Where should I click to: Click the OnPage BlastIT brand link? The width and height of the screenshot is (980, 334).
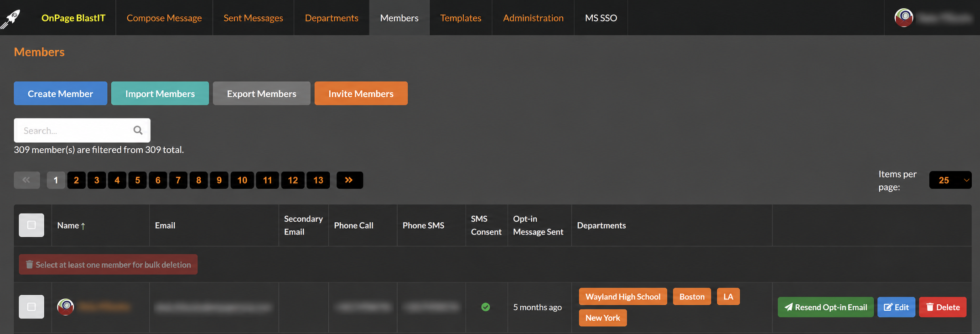click(73, 18)
